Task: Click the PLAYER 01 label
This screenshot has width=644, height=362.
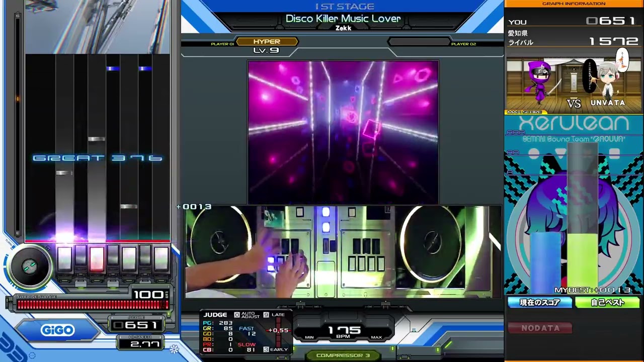Action: coord(222,44)
